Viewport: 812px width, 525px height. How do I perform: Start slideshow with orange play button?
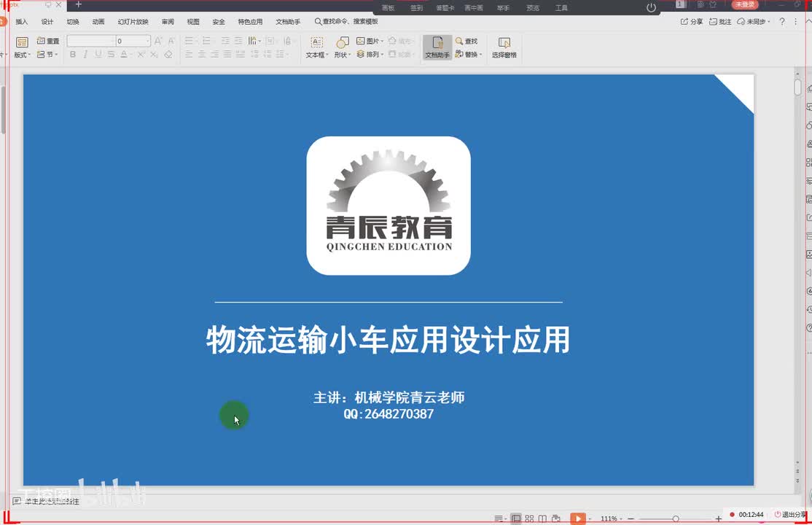point(577,518)
